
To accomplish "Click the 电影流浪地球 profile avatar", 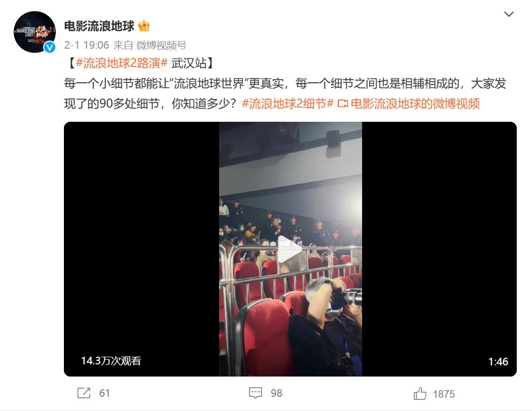I will click(x=34, y=32).
